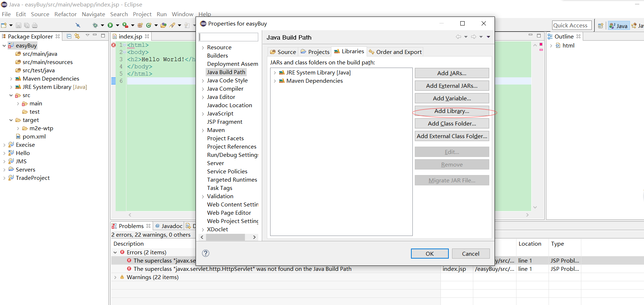The width and height of the screenshot is (644, 305).
Task: Click the Print toolbar icon
Action: (x=35, y=25)
